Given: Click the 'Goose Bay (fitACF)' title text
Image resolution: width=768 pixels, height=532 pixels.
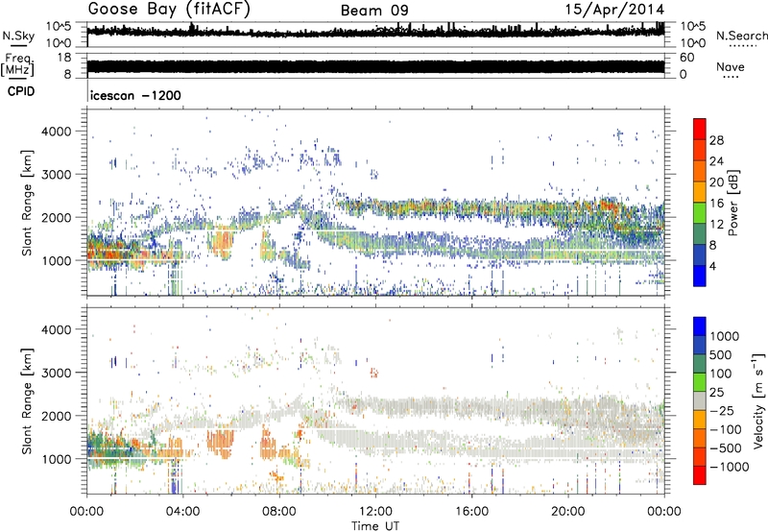Looking at the screenshot, I should click(x=169, y=10).
